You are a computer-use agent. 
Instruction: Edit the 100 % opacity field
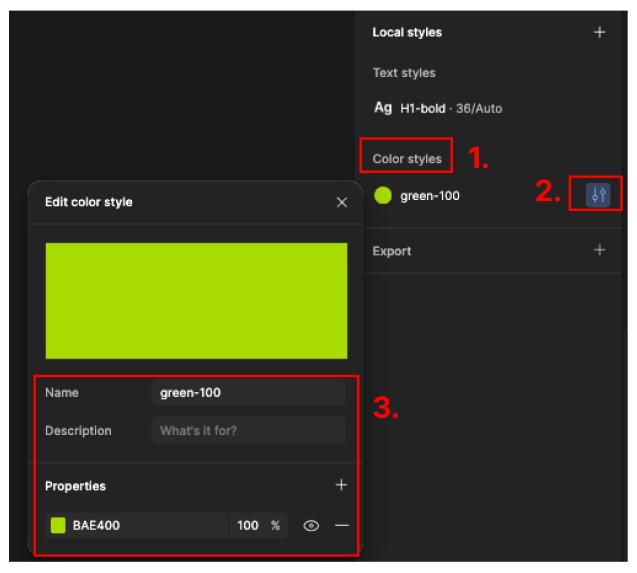coord(258,525)
